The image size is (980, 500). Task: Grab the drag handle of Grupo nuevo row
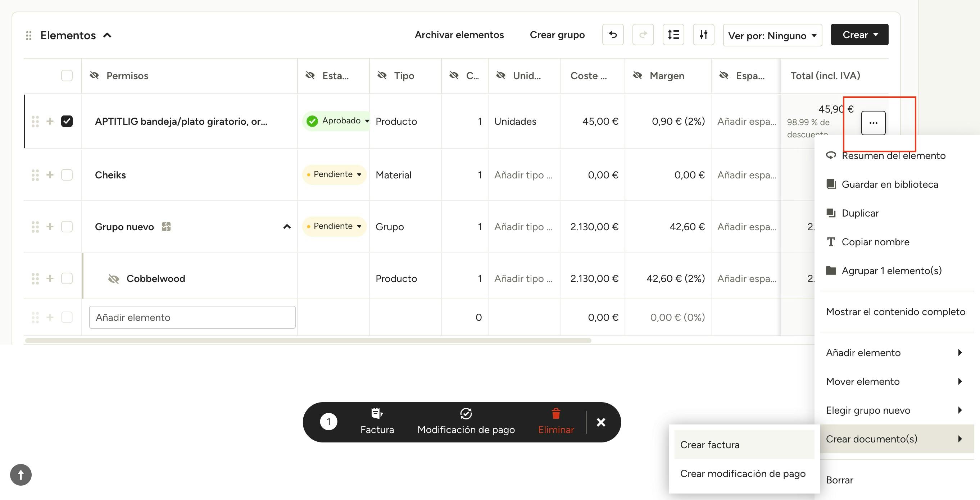[35, 227]
